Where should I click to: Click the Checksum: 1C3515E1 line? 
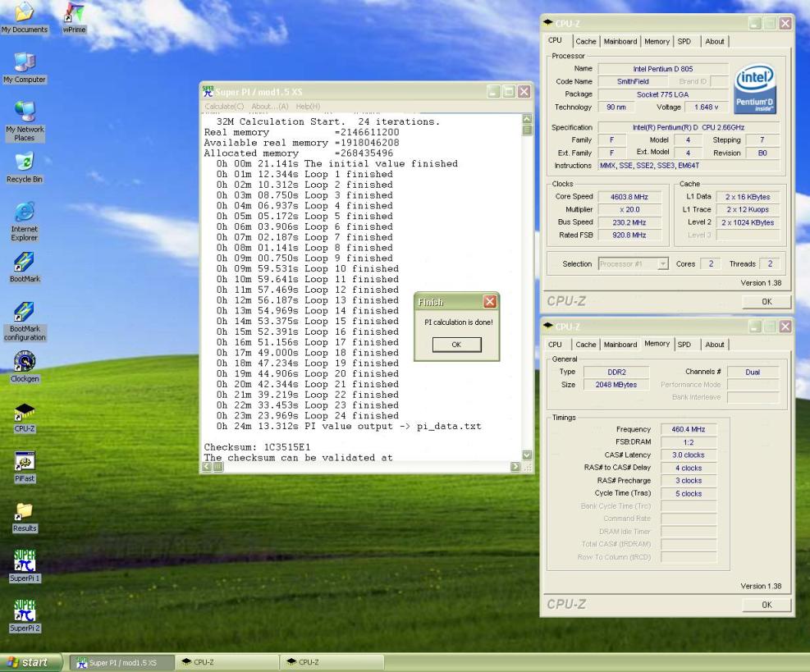point(257,447)
